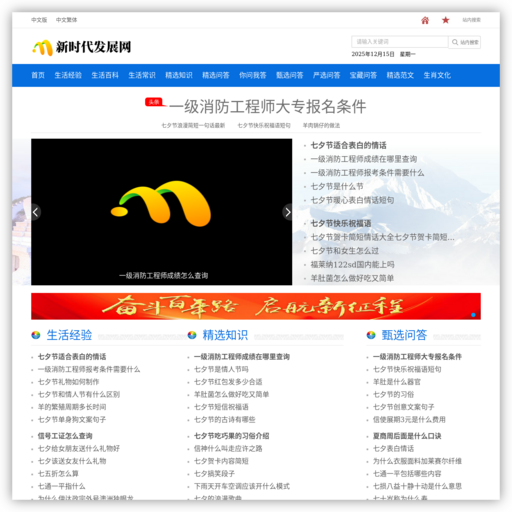This screenshot has height=512, width=512.
Task: Switch to 中文版 language link
Action: 39,20
